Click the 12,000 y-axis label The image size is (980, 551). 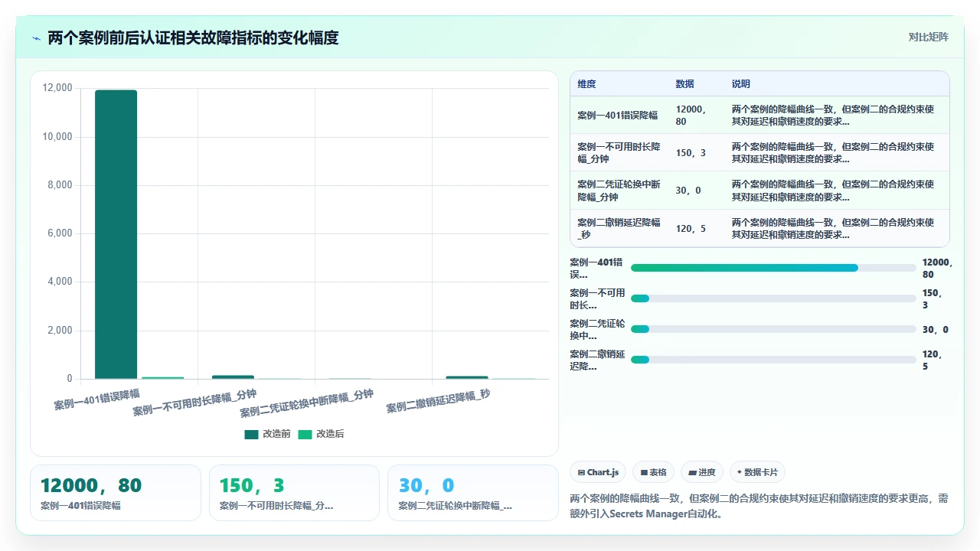point(57,88)
